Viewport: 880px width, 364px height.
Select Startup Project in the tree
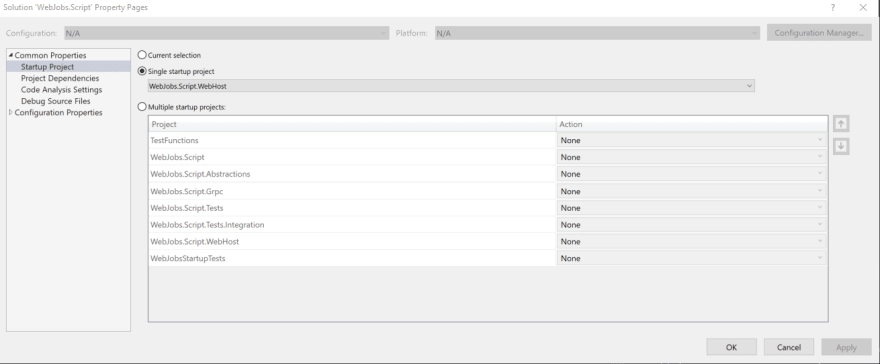[x=47, y=67]
